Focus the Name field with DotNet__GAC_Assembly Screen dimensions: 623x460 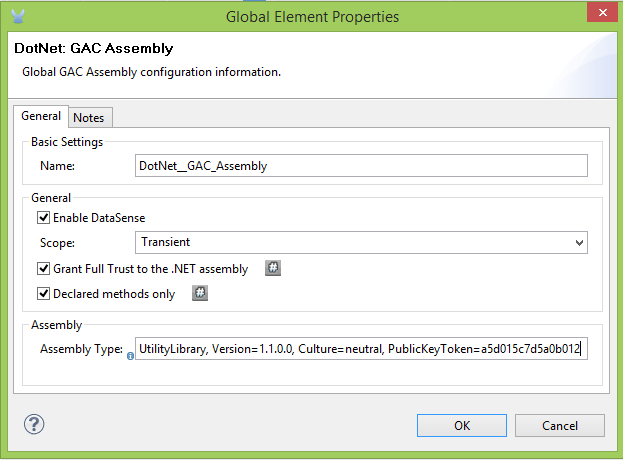click(360, 166)
